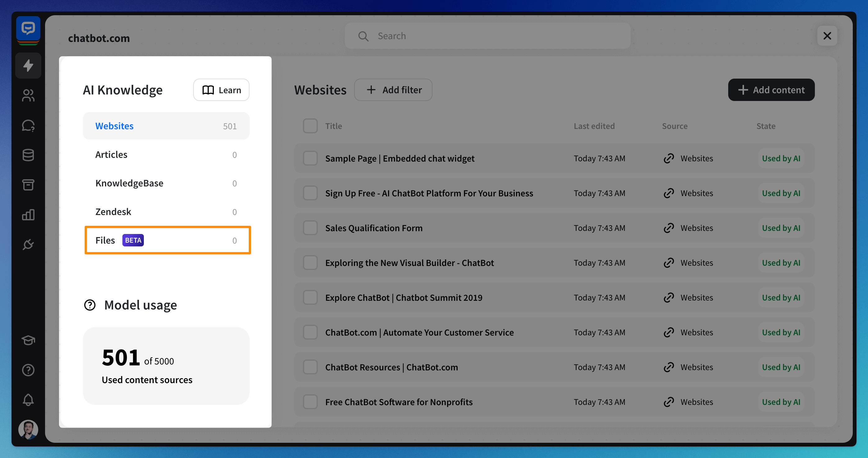Image resolution: width=868 pixels, height=458 pixels.
Task: Open notifications bell icon
Action: point(28,400)
